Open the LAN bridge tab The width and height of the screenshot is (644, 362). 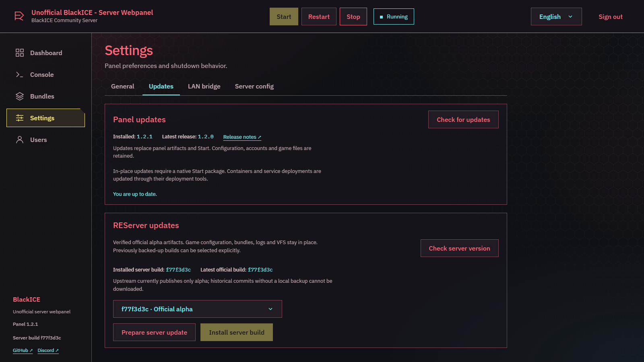click(x=204, y=86)
